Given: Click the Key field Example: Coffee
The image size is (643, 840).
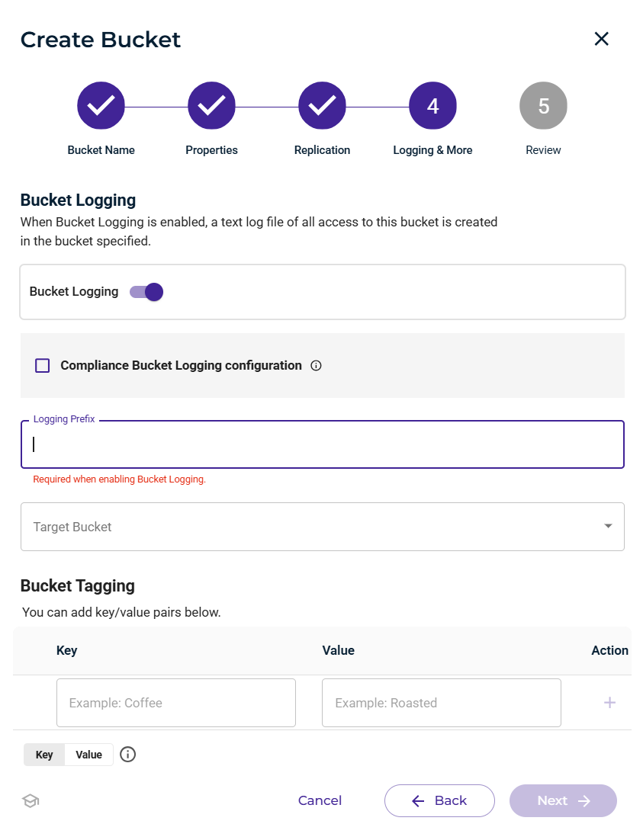Looking at the screenshot, I should 176,703.
